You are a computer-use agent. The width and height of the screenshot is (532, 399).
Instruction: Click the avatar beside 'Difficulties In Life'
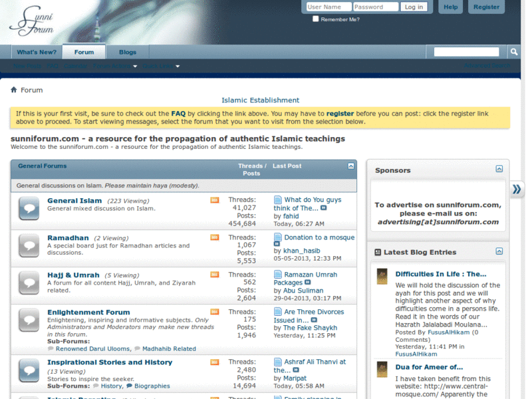pos(382,276)
